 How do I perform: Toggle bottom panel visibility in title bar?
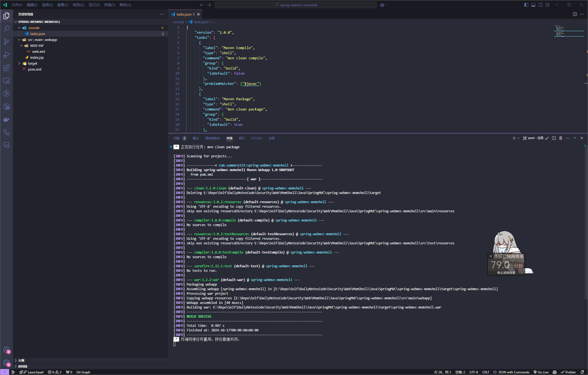click(x=533, y=5)
